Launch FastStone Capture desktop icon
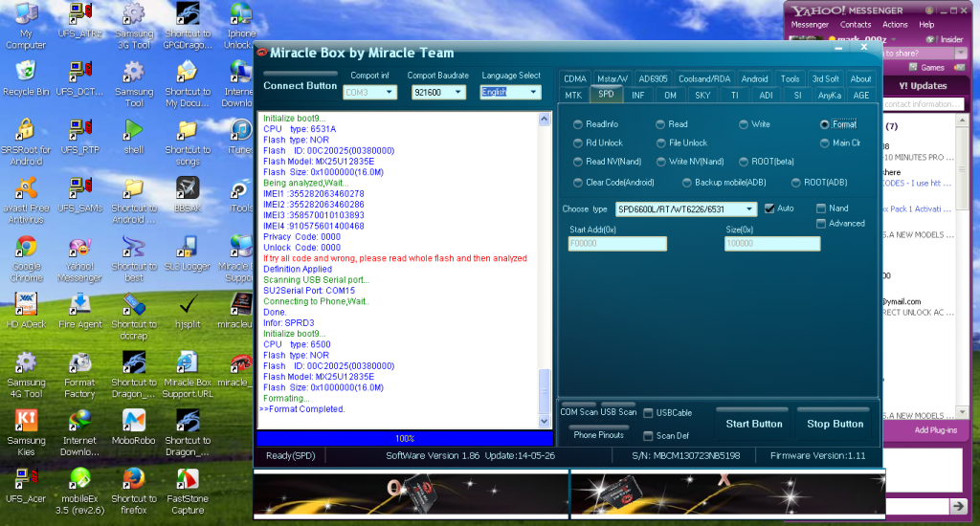Screen dimensions: 980x526 188,491
